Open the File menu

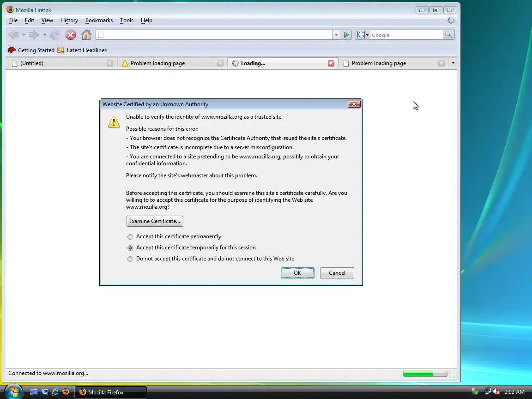[x=13, y=20]
